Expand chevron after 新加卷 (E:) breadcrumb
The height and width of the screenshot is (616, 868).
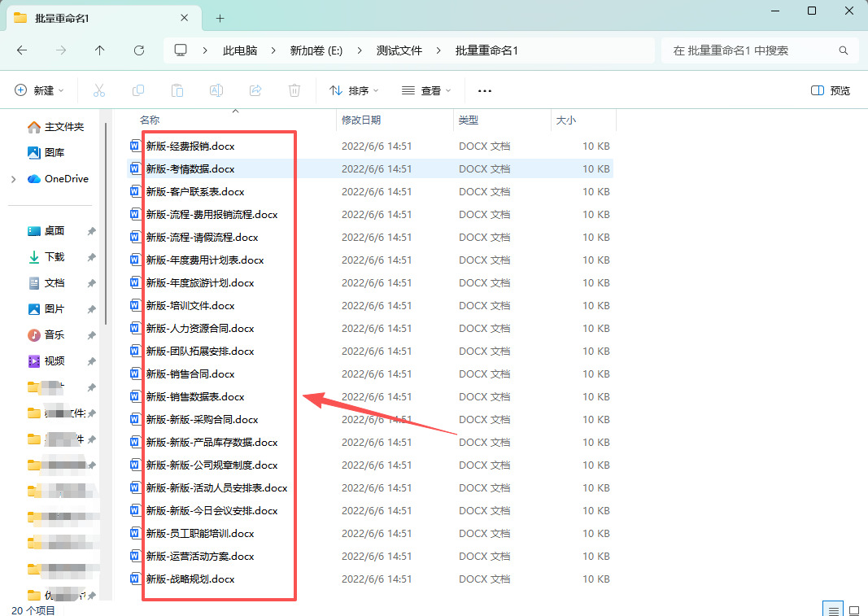tap(360, 50)
